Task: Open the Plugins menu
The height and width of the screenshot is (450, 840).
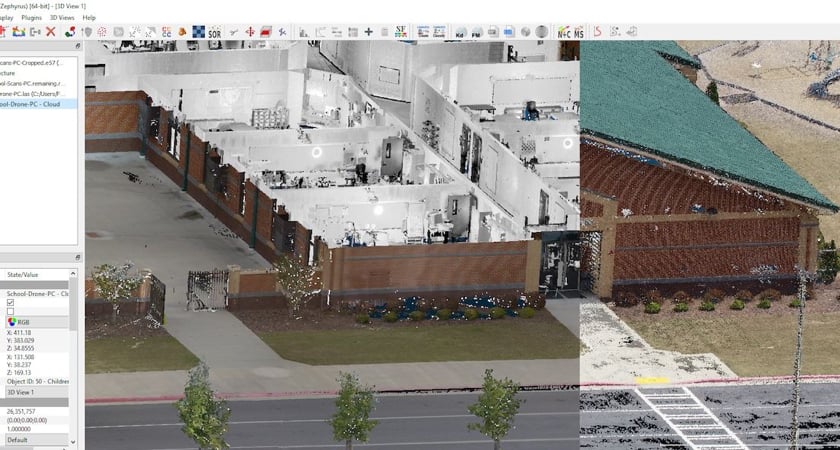Action: click(x=32, y=17)
